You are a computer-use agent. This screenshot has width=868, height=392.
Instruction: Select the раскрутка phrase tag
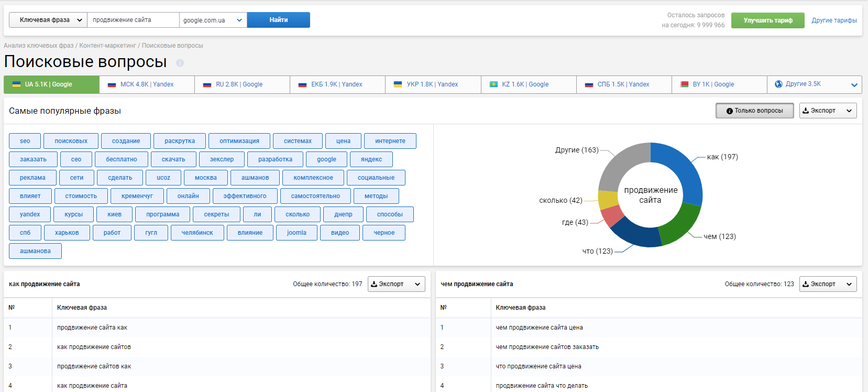180,141
